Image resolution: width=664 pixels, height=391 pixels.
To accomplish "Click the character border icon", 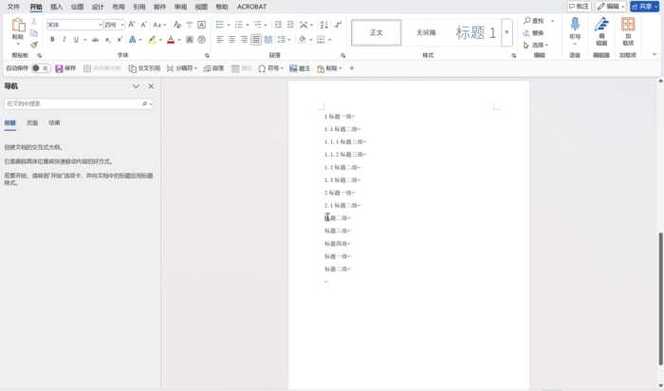I will 202,25.
